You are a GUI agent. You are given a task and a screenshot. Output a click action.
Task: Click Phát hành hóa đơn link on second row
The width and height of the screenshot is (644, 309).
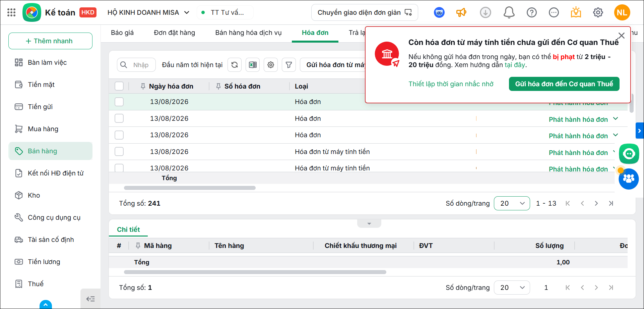coord(578,119)
